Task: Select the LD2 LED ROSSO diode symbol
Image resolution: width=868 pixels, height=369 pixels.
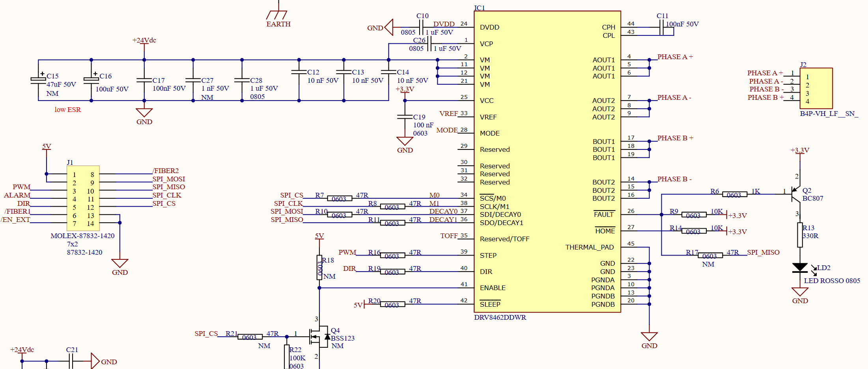Action: [x=800, y=268]
